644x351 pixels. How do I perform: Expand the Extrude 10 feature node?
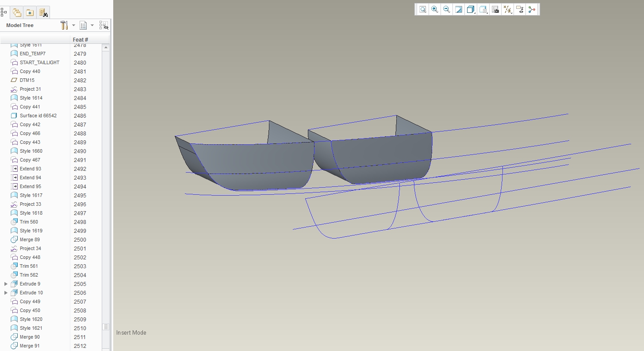tap(6, 293)
